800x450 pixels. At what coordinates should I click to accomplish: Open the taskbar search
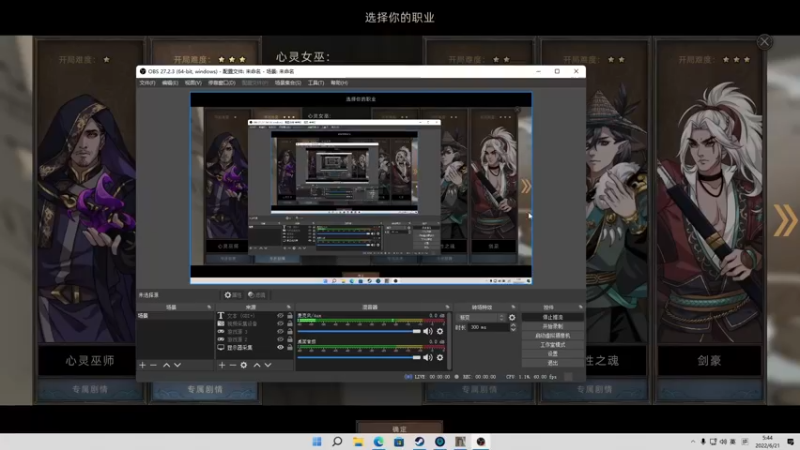[337, 441]
